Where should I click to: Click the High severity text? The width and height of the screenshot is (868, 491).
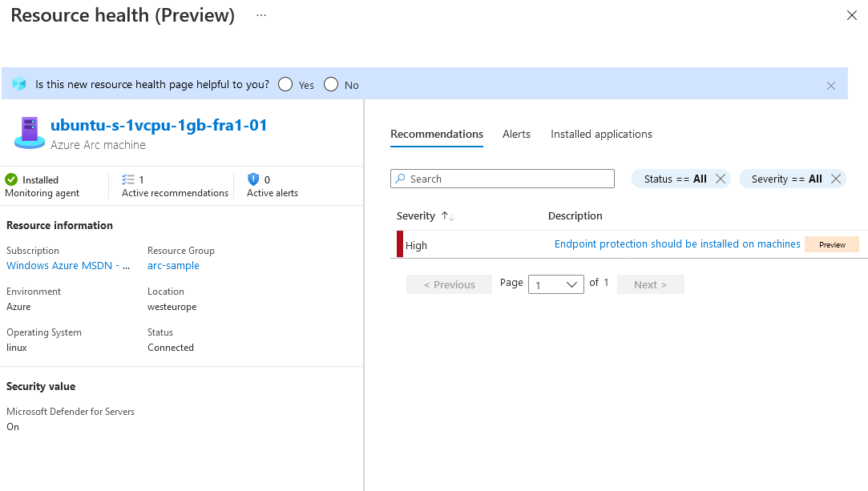tap(416, 245)
